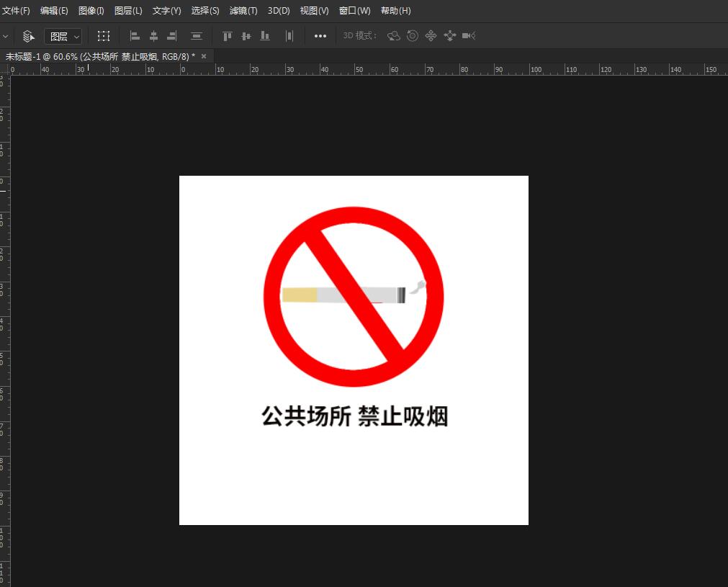The image size is (728, 587).
Task: Click the Move tool layers icon in options bar
Action: coord(28,35)
